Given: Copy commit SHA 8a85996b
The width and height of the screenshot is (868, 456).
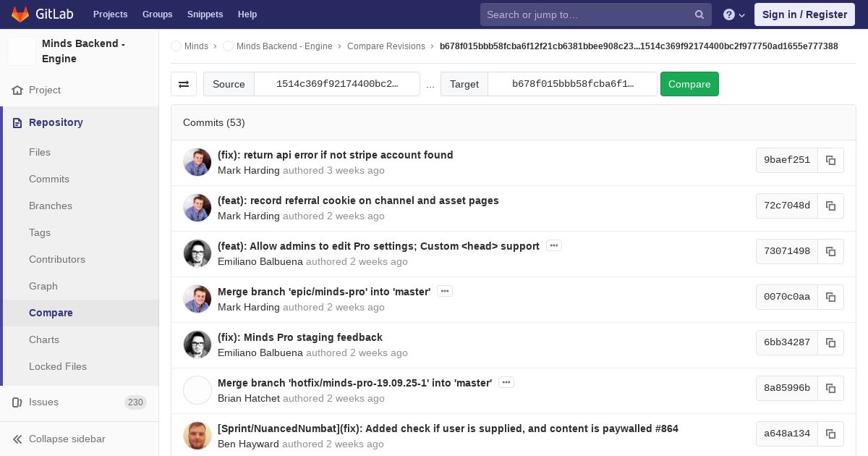Looking at the screenshot, I should (830, 388).
